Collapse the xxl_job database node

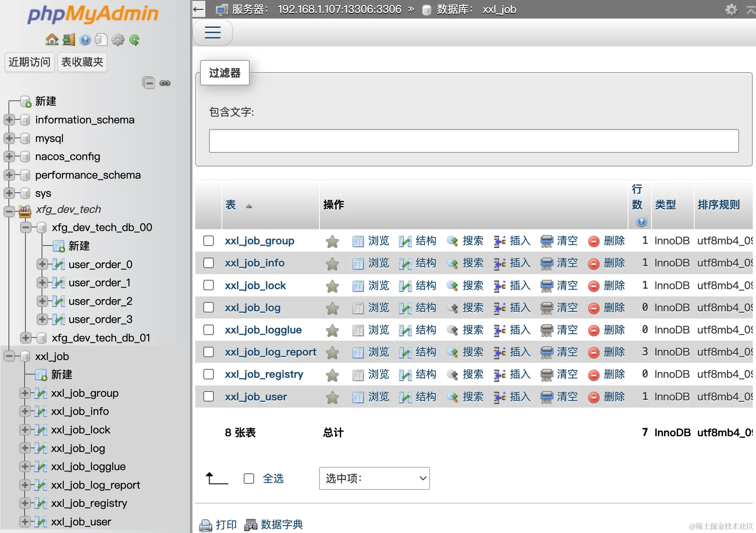(9, 356)
